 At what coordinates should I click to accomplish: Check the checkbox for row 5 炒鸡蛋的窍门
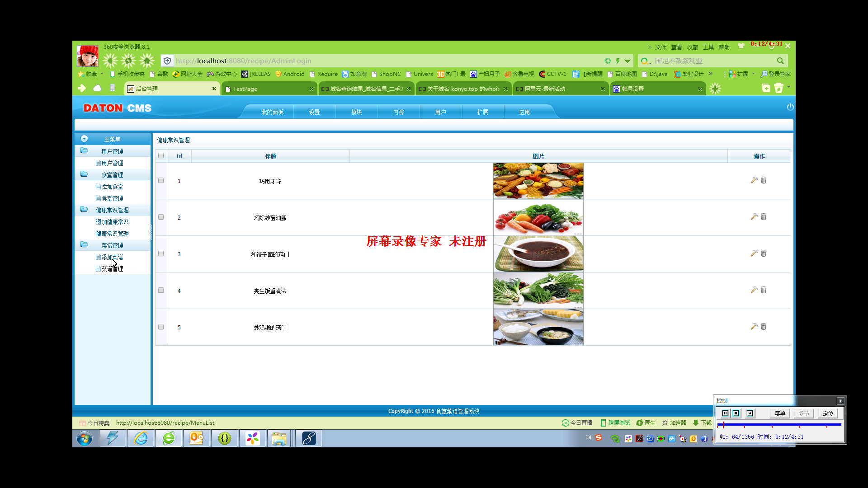(x=161, y=327)
